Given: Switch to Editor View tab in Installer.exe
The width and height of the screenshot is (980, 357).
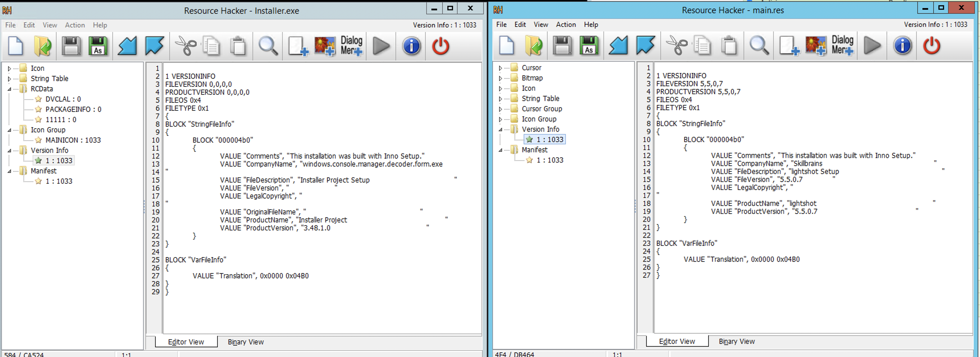Looking at the screenshot, I should tap(186, 342).
